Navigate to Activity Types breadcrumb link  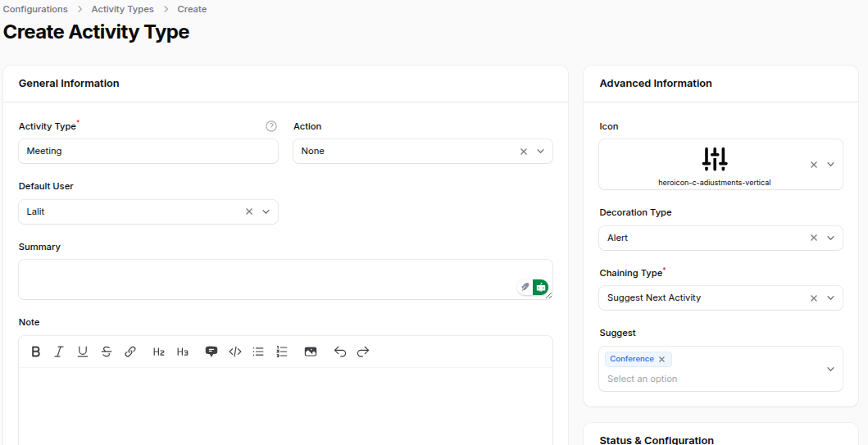pyautogui.click(x=122, y=9)
